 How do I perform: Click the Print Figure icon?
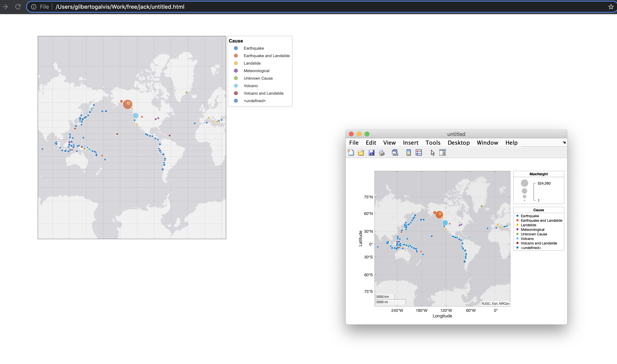[382, 153]
